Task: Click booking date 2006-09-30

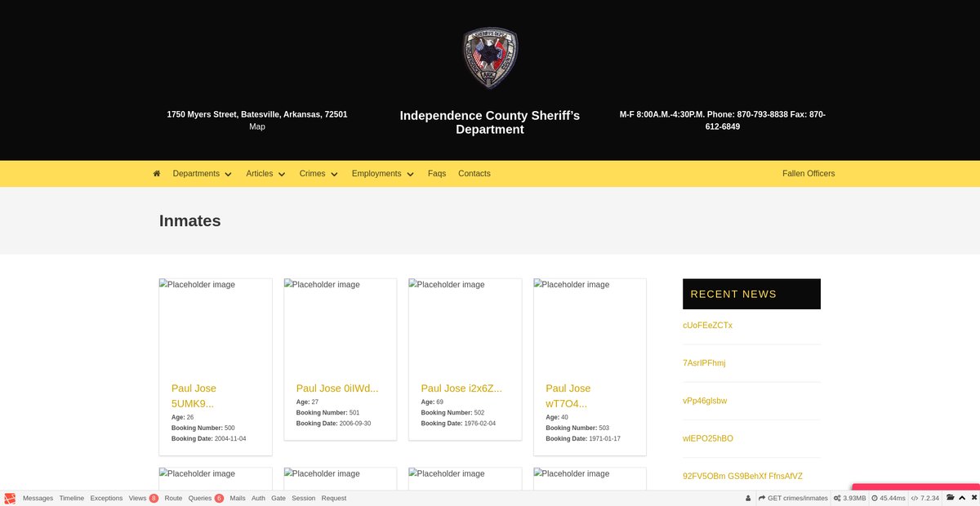Action: tap(355, 424)
